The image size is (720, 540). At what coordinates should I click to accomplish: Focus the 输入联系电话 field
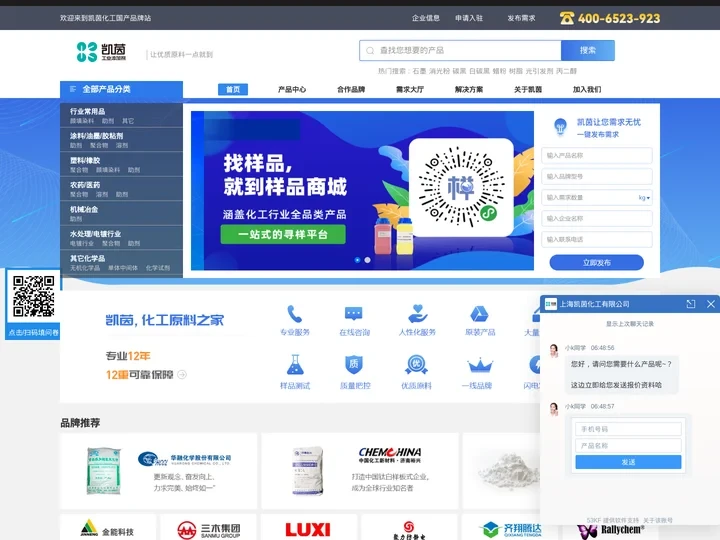point(596,239)
